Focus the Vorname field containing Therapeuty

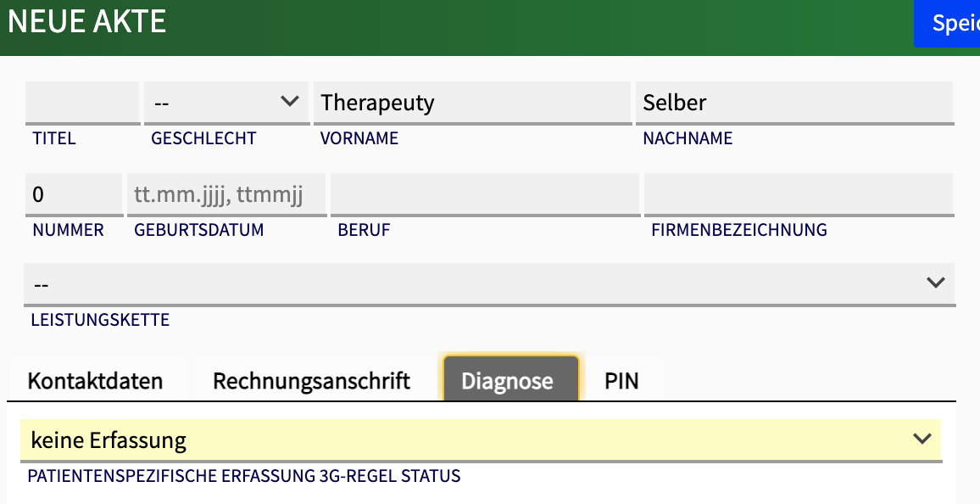(x=471, y=103)
